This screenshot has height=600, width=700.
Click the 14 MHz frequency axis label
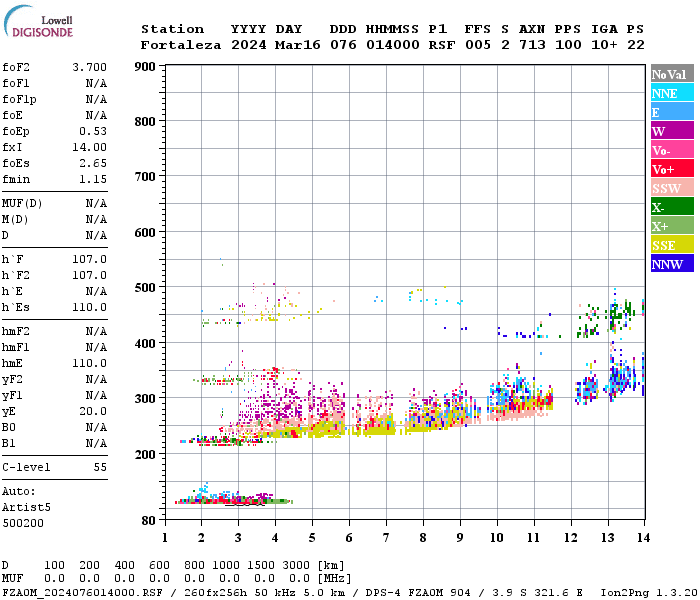643,538
